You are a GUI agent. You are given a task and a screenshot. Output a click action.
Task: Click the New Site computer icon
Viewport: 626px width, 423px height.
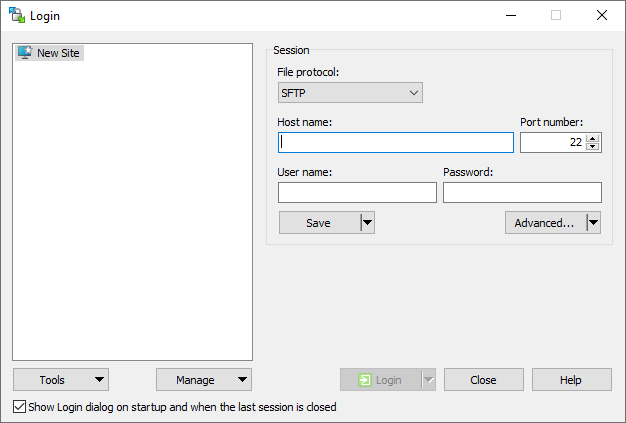click(24, 53)
